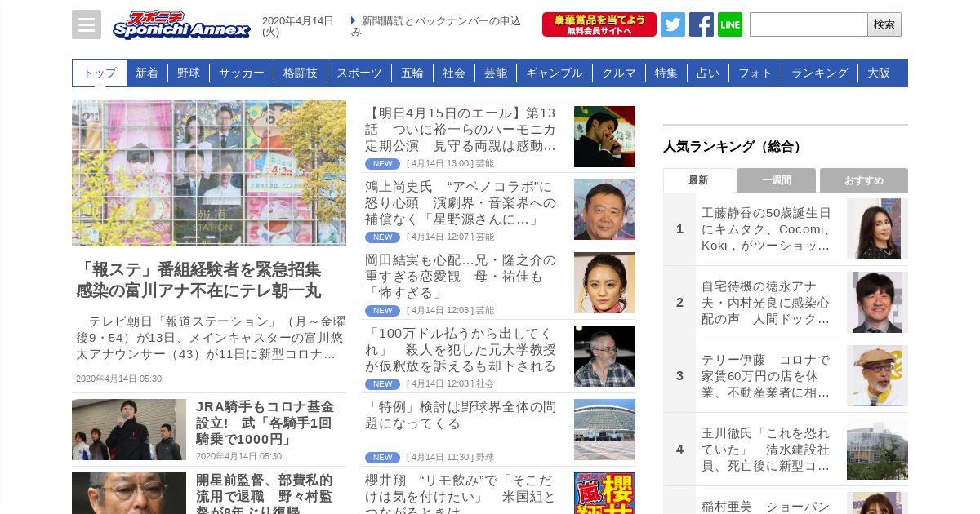Open 櫻井翔 リモ飲み article

pos(461,493)
